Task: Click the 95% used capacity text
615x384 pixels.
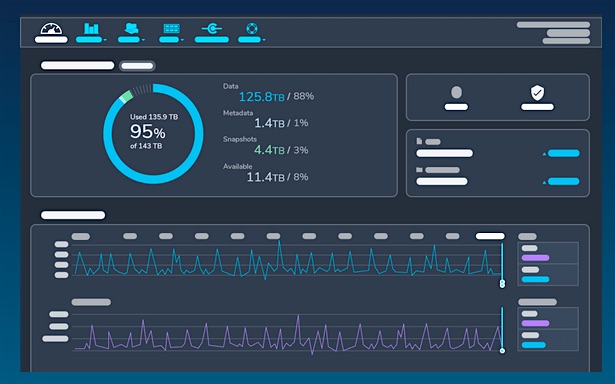Action: point(147,132)
